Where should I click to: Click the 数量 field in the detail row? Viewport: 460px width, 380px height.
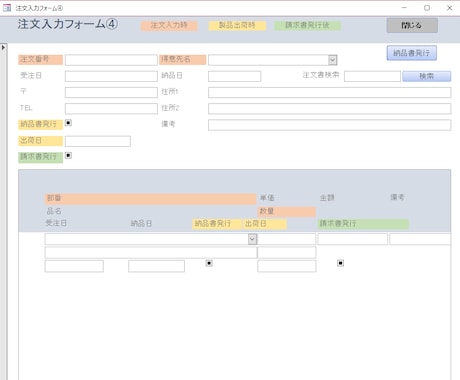(x=287, y=252)
